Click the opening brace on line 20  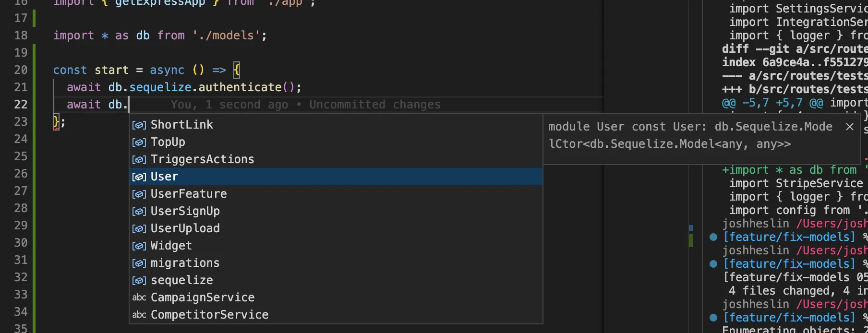[237, 70]
